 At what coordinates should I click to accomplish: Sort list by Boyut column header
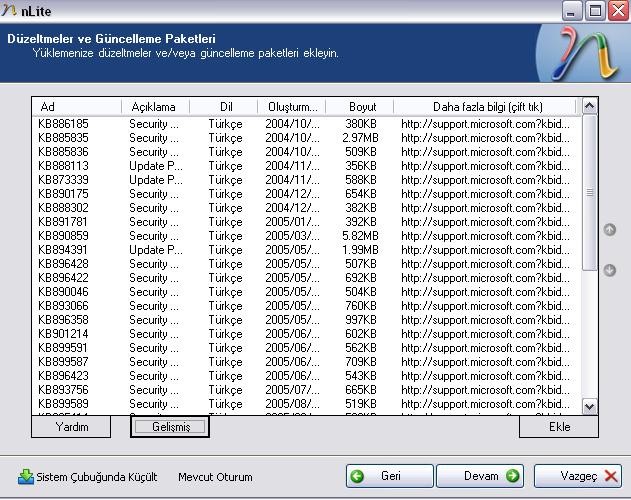(x=363, y=107)
